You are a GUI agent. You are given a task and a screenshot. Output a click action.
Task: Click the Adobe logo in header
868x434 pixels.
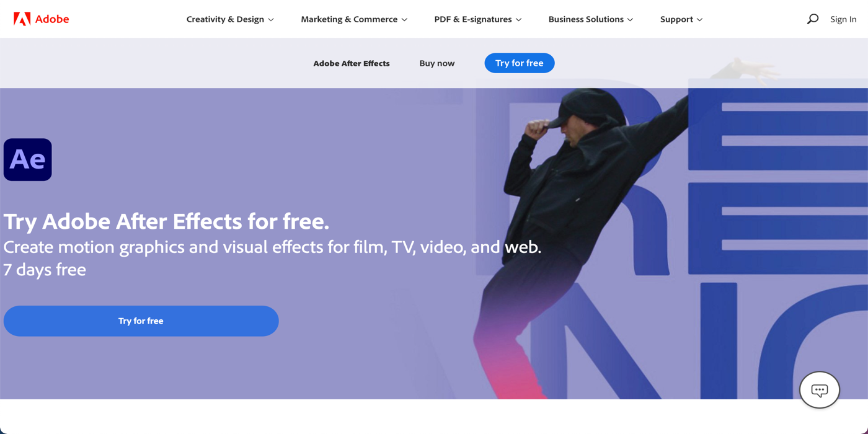(41, 19)
